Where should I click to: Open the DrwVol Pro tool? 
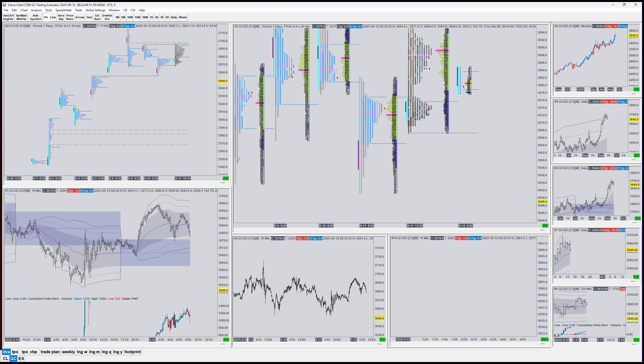pyautogui.click(x=107, y=17)
